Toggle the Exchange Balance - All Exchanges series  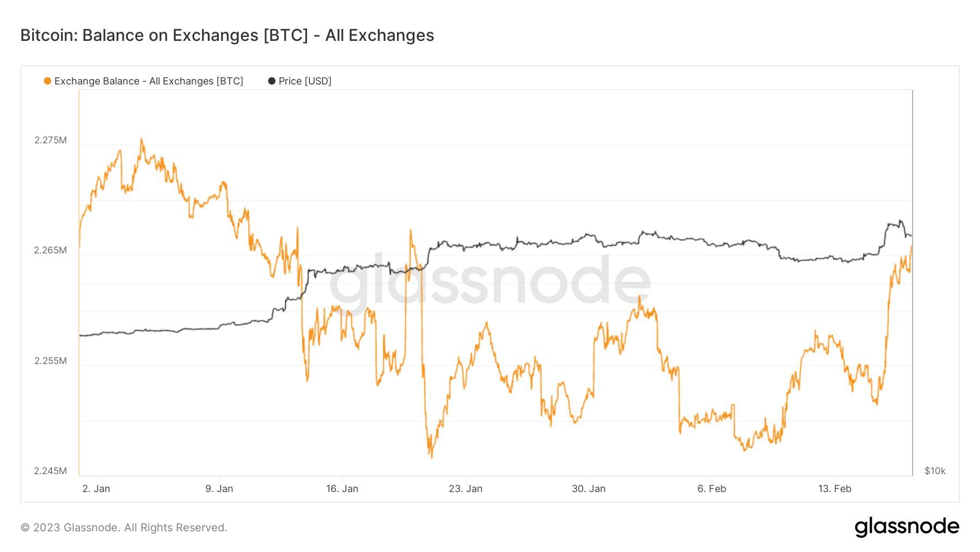149,81
